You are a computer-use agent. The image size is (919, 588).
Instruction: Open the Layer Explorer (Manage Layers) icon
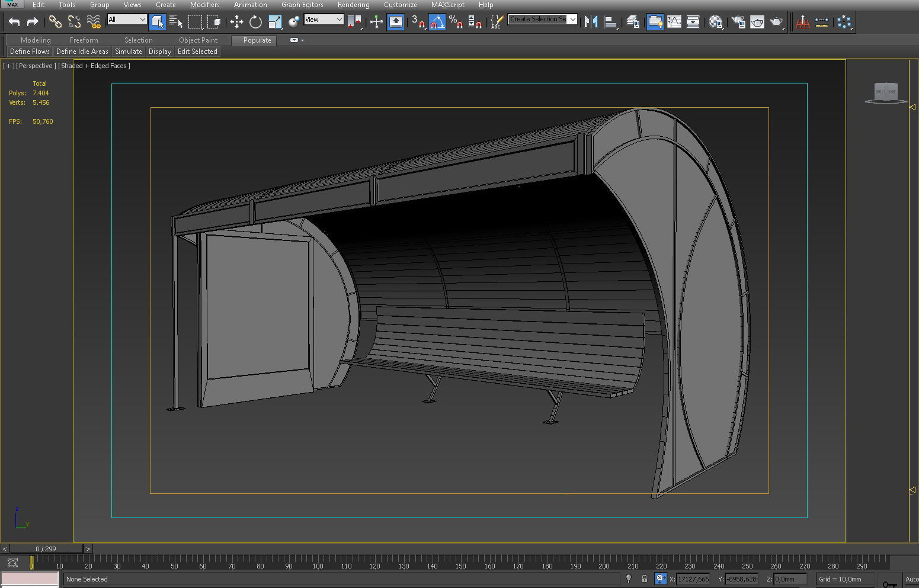633,22
